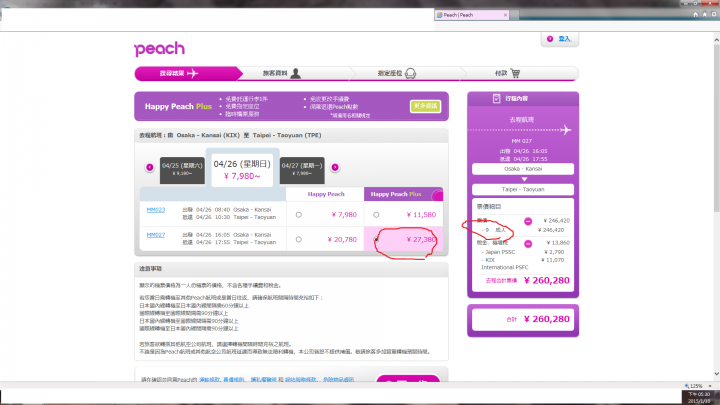Viewport: 720px width, 405px height.
Task: Select Happy Peach fare ¥7,980 for MM023
Action: tap(298, 214)
